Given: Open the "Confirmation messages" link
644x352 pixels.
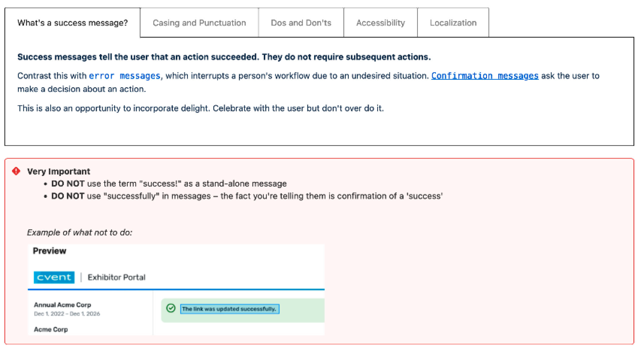Looking at the screenshot, I should click(484, 76).
